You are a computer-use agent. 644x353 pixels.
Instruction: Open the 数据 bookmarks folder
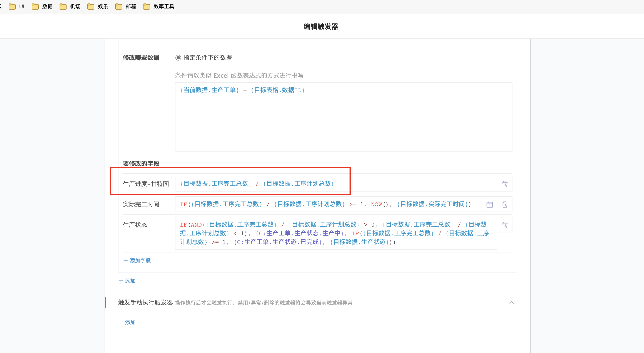click(42, 7)
